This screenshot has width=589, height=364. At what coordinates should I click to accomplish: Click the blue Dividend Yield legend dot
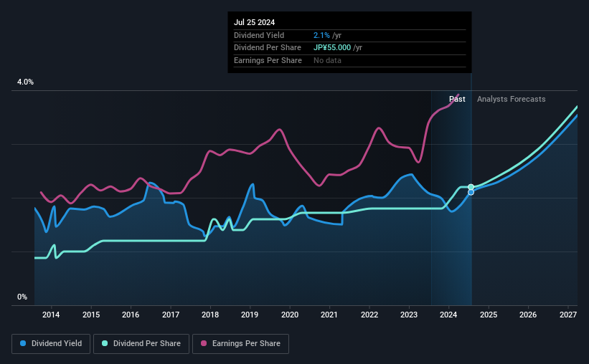click(x=23, y=343)
